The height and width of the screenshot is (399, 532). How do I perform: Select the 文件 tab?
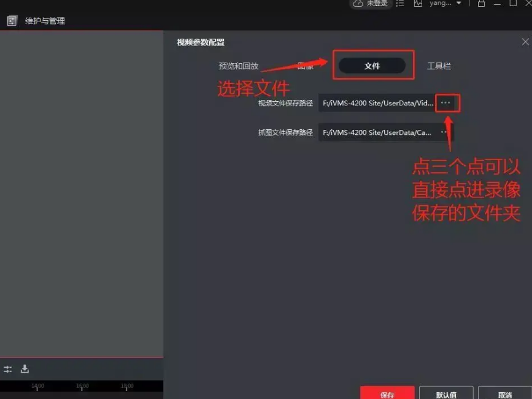(372, 66)
